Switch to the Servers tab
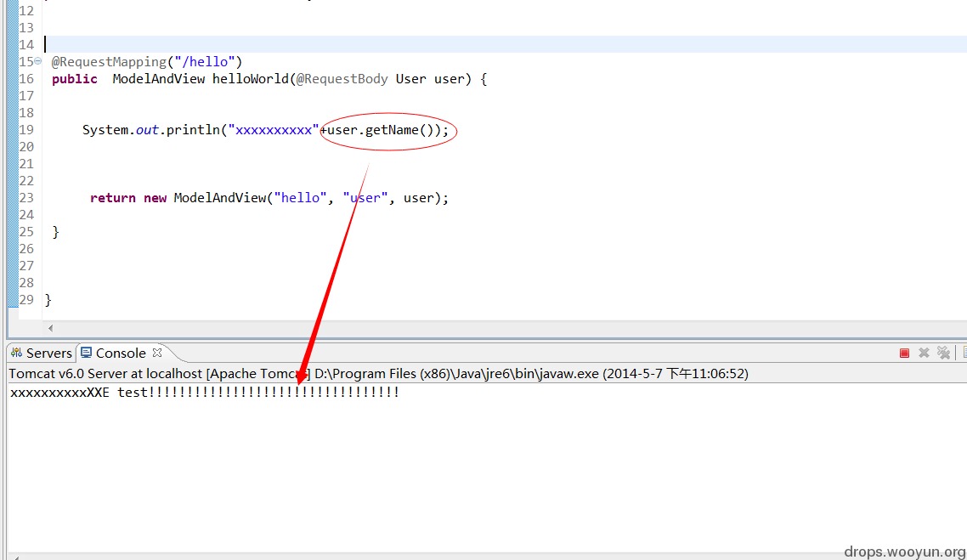Screen dimensions: 967x560 (42, 353)
